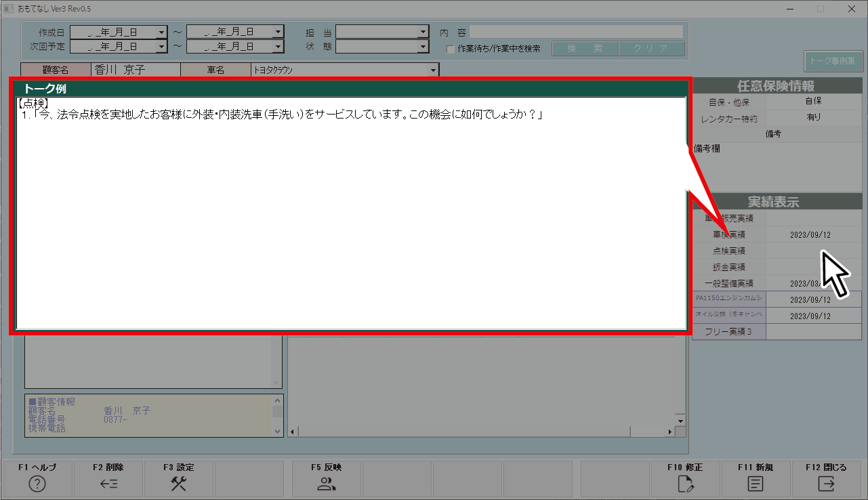Minimize the おもてなし window
Image resolution: width=868 pixels, height=500 pixels.
pyautogui.click(x=790, y=9)
